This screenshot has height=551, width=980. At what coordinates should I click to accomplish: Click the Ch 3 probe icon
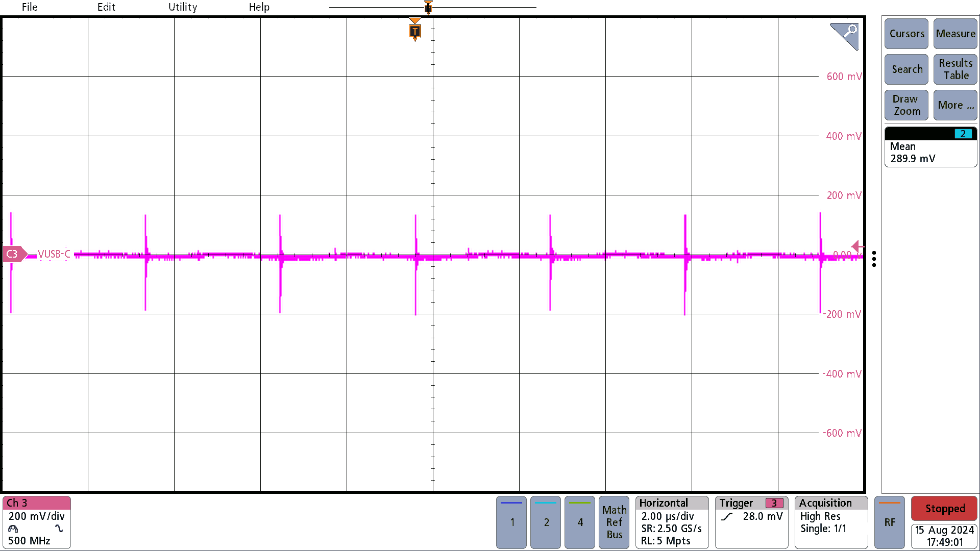coord(13,529)
